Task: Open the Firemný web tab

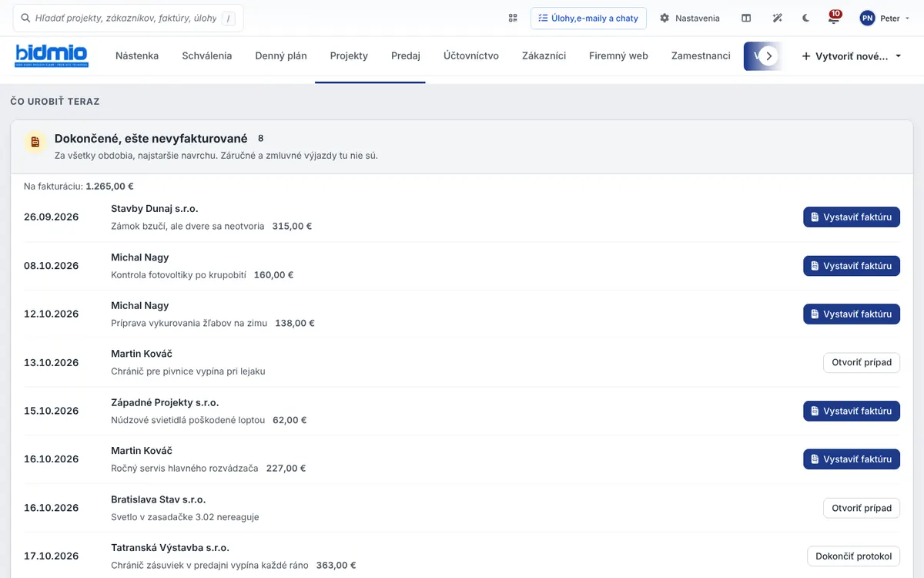Action: [618, 55]
